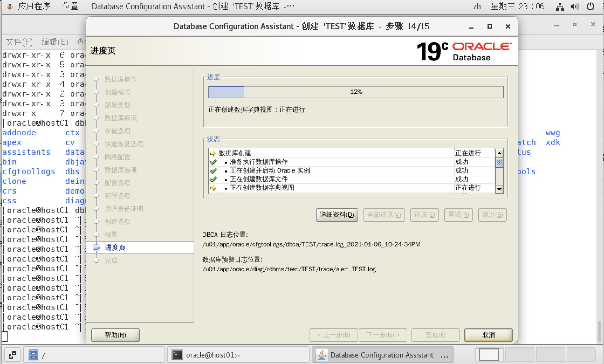The width and height of the screenshot is (604, 364).
Task: Open the 文件(F) menu in the terminal window
Action: pyautogui.click(x=19, y=42)
